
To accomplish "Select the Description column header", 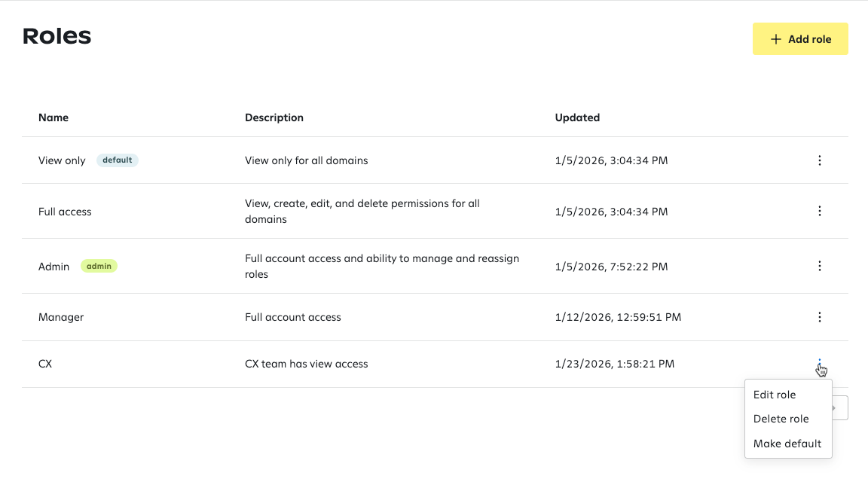I will click(274, 117).
